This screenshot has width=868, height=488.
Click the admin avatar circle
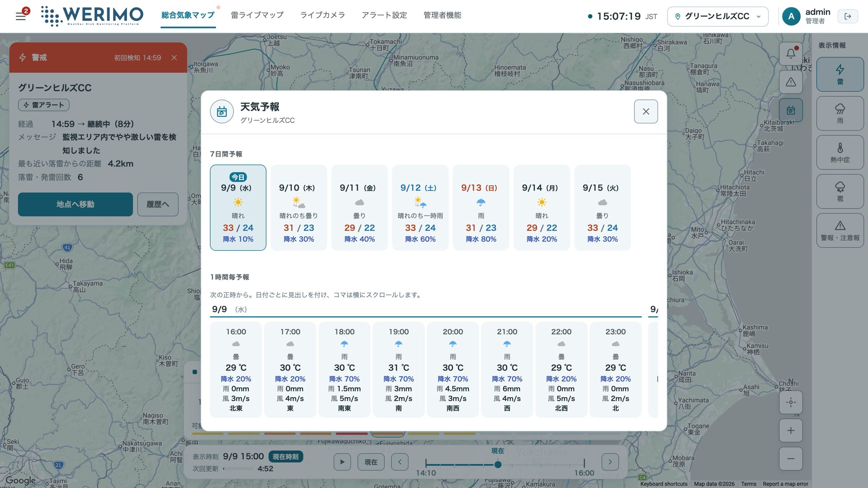(791, 16)
